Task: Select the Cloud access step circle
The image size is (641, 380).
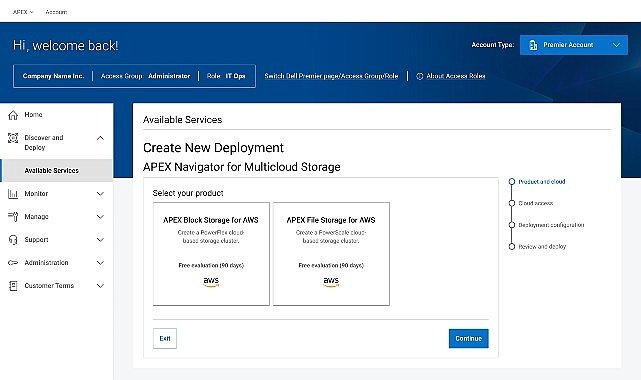Action: click(511, 203)
